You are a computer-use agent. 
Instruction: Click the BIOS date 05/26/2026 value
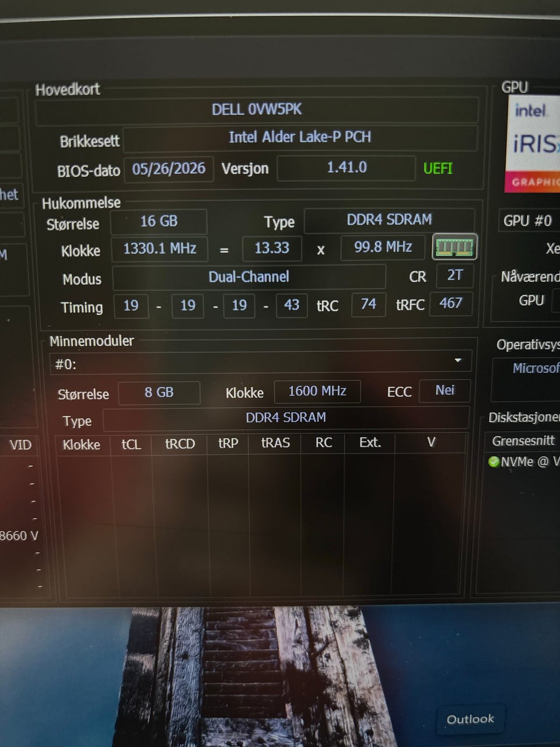(169, 169)
